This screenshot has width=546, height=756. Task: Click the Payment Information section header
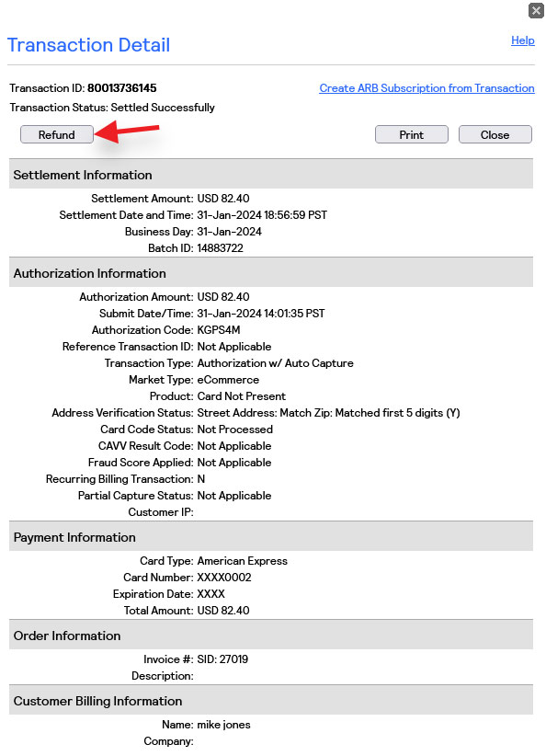point(271,537)
